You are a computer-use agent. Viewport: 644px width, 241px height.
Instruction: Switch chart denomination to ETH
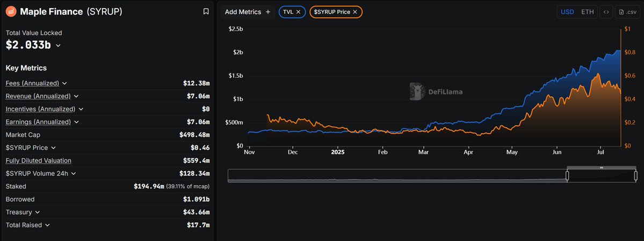coord(587,12)
